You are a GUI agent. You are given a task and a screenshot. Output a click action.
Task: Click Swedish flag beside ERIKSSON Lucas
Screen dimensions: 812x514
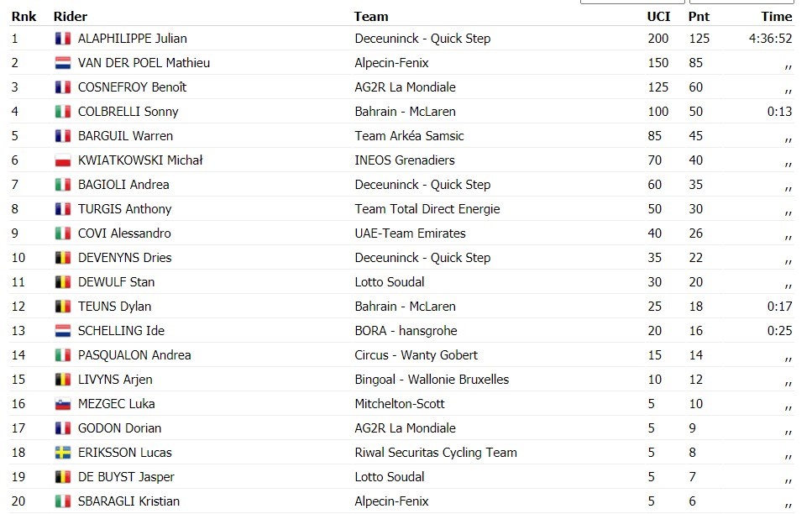(x=63, y=453)
